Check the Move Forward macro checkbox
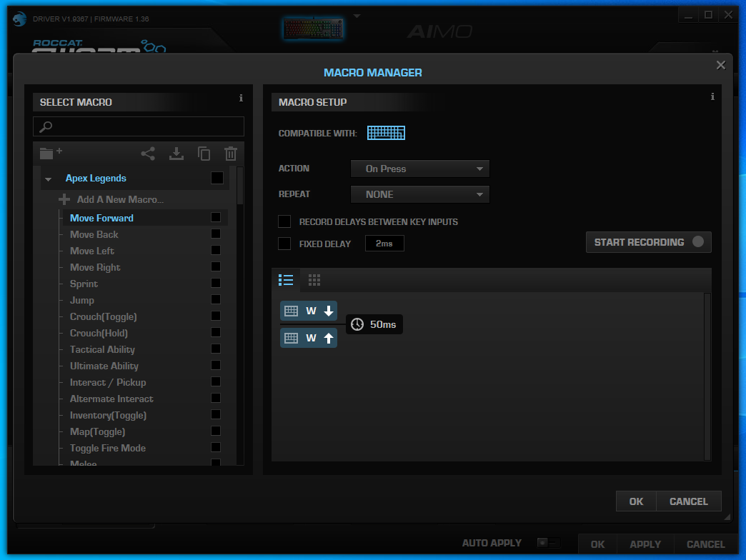 [x=216, y=217]
